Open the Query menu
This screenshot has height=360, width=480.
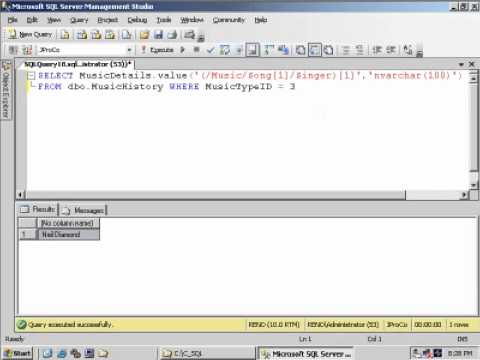click(x=79, y=20)
